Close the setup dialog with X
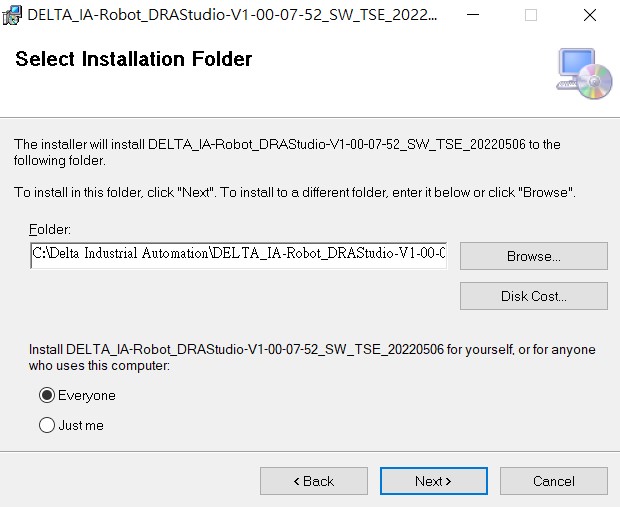The height and width of the screenshot is (507, 620). (x=590, y=15)
